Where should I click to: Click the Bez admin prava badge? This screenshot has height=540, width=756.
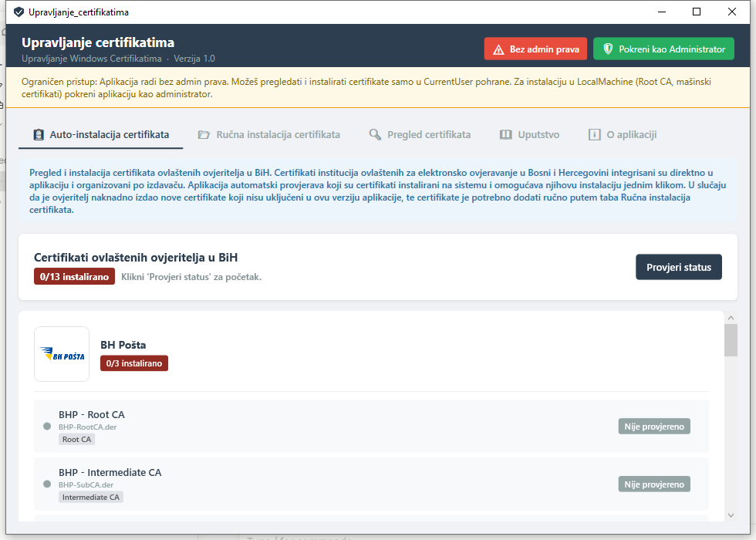535,49
